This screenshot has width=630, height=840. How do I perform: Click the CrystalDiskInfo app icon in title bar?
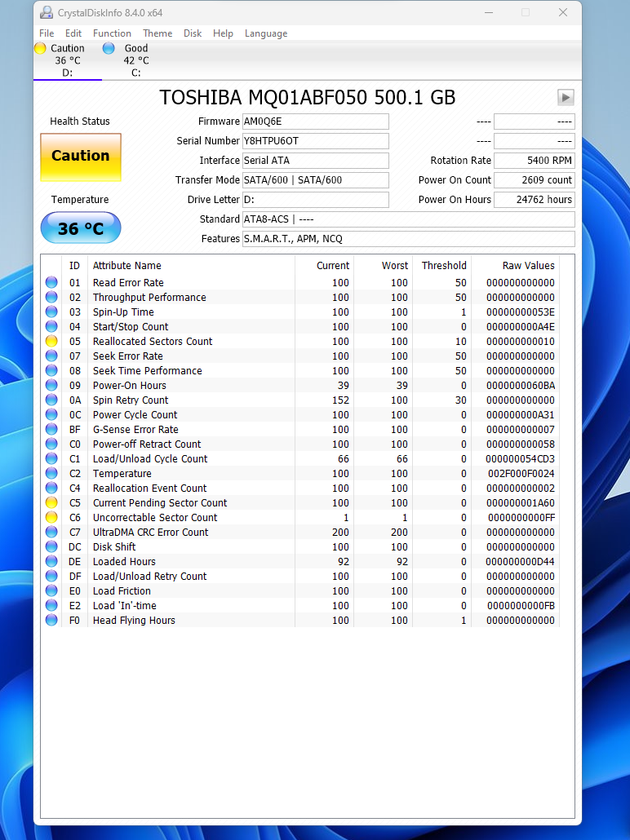click(x=47, y=12)
